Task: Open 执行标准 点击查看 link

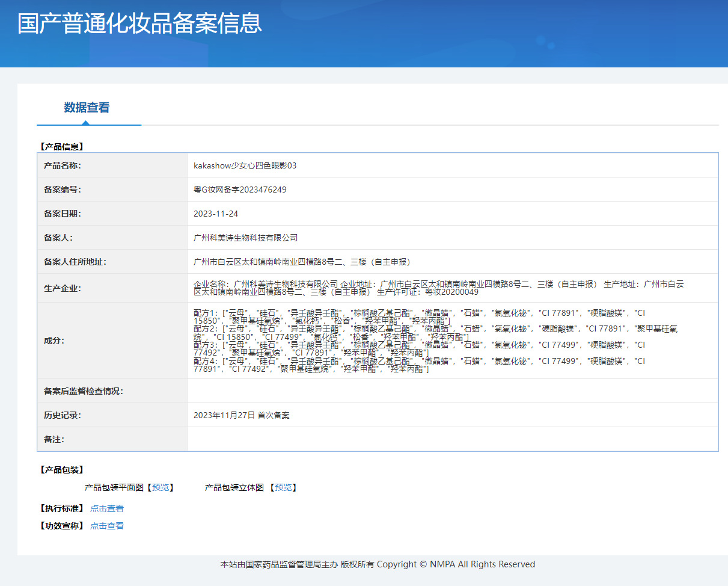Action: [107, 508]
